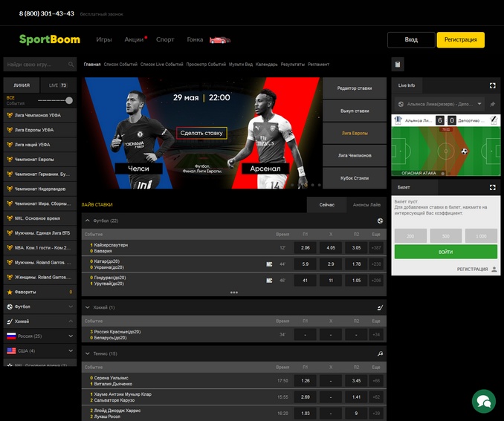This screenshot has width=504, height=421.
Task: Pick odds 3.45 for Виталия Дьяченко
Action: coord(356,381)
